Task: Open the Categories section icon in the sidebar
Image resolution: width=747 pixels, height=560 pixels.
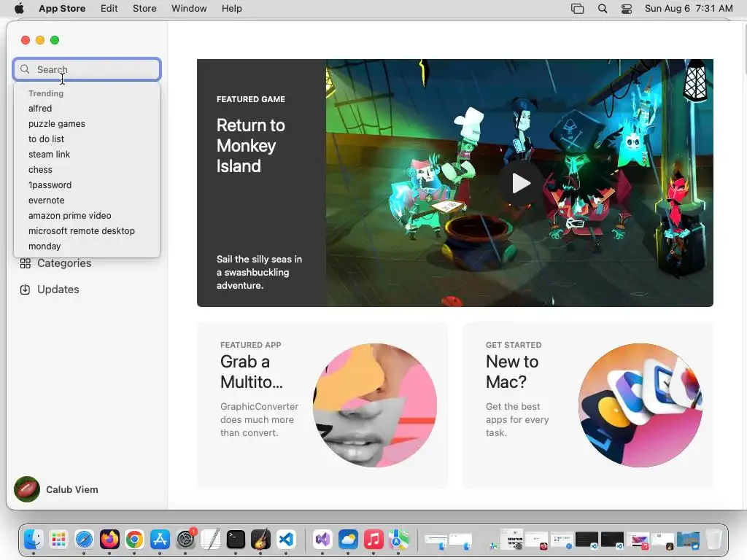Action: pos(26,263)
